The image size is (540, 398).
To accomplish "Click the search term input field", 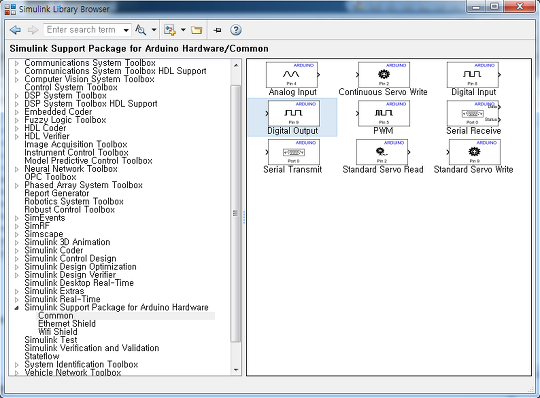I will (x=83, y=30).
